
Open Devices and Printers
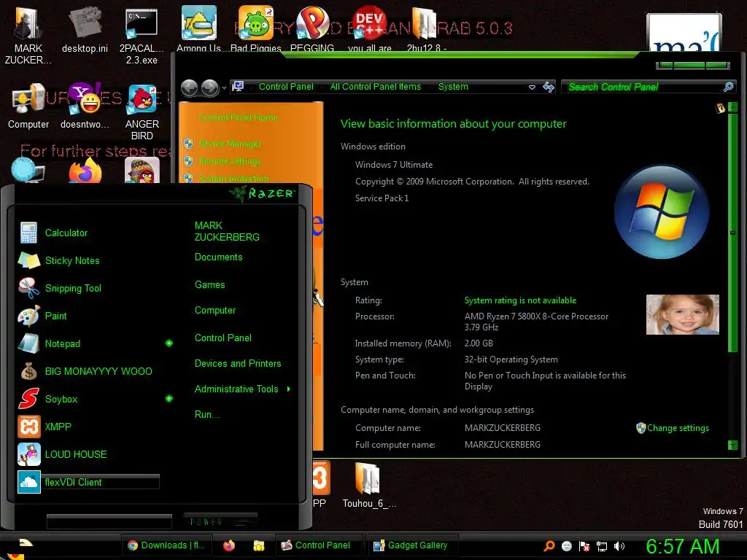click(x=238, y=363)
